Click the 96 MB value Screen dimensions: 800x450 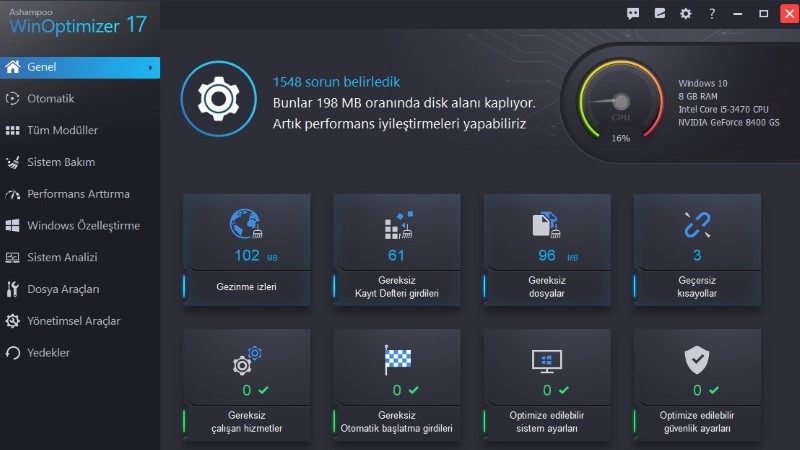point(558,255)
